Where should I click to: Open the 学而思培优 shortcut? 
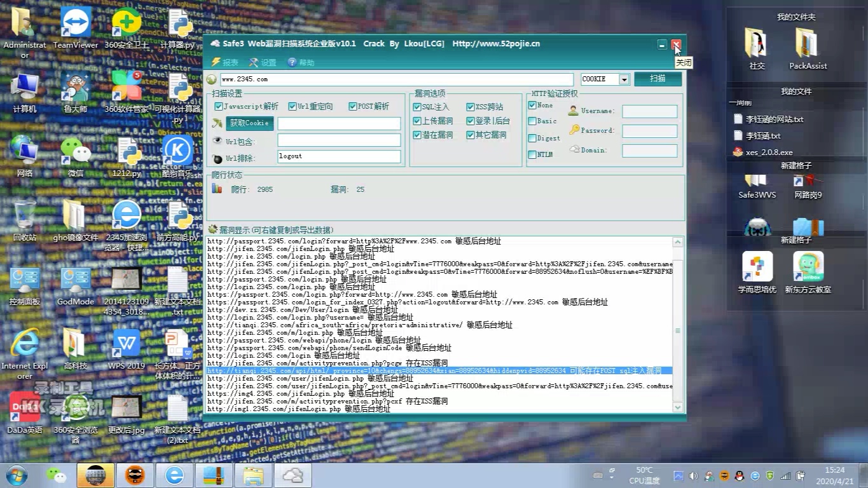pos(757,273)
